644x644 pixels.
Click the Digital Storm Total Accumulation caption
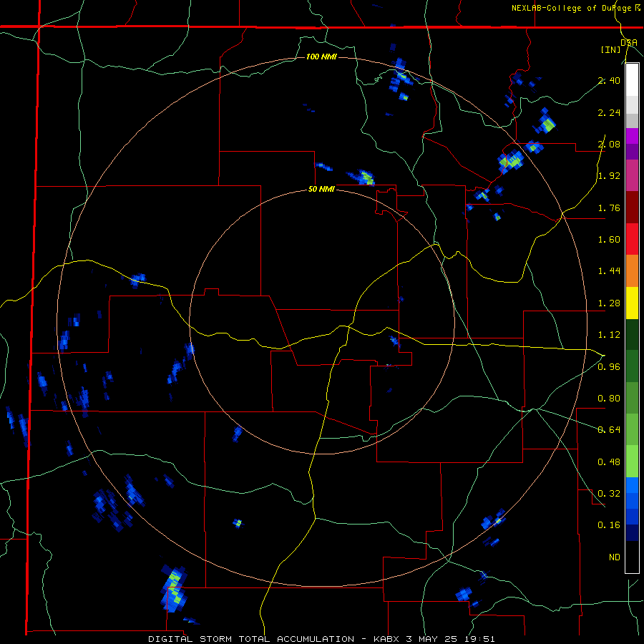(321, 639)
